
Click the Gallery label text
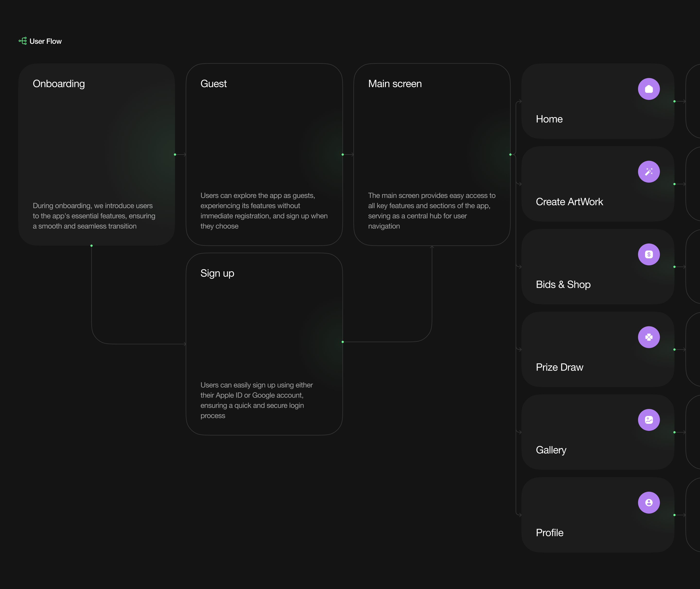click(551, 450)
